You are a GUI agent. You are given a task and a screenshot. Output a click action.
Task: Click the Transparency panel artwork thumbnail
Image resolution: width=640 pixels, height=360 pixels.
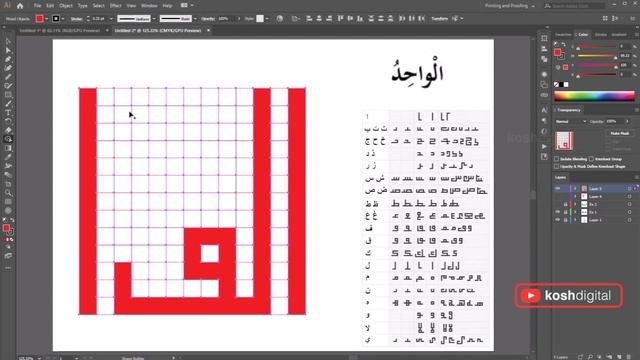(564, 141)
